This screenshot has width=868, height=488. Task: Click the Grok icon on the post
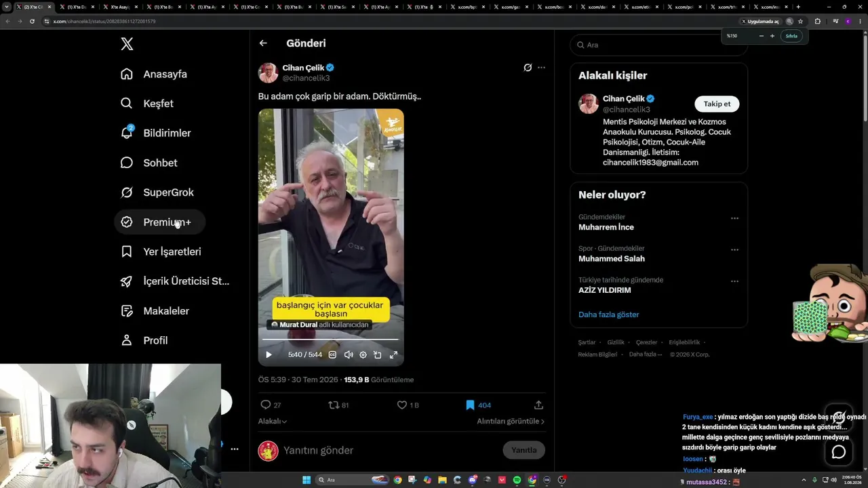528,68
